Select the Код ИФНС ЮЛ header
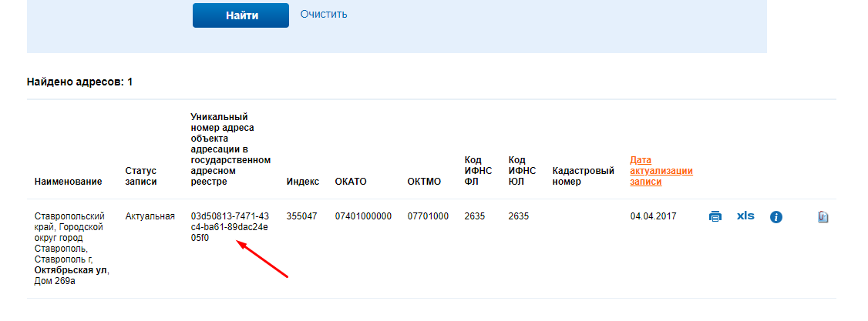Screen dimensions: 868x321 point(522,171)
